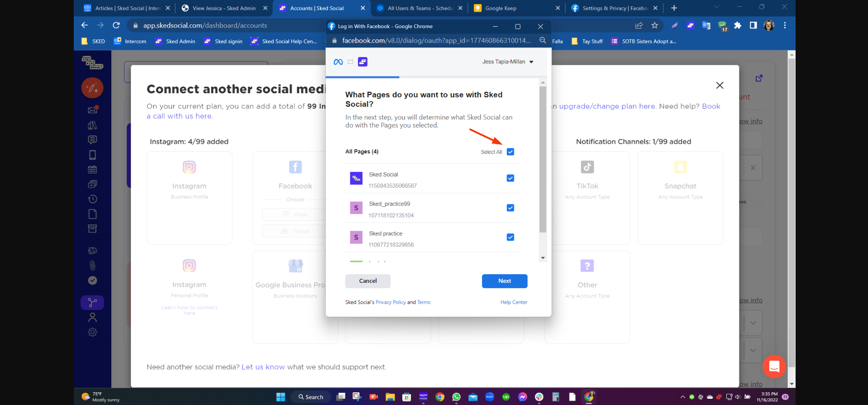This screenshot has width=868, height=405.
Task: Click the Facebook dialog vertical scrollbar thumb
Action: pos(543,159)
